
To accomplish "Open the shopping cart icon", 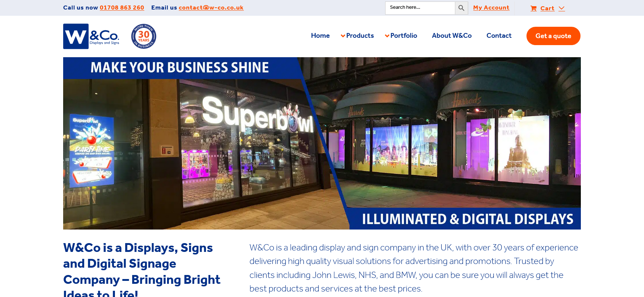I will tap(533, 8).
